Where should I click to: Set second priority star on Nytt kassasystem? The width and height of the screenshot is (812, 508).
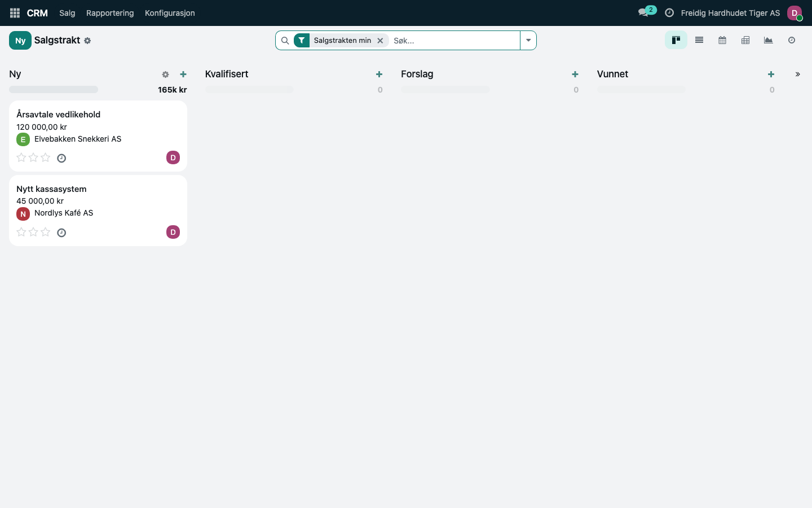(x=33, y=232)
